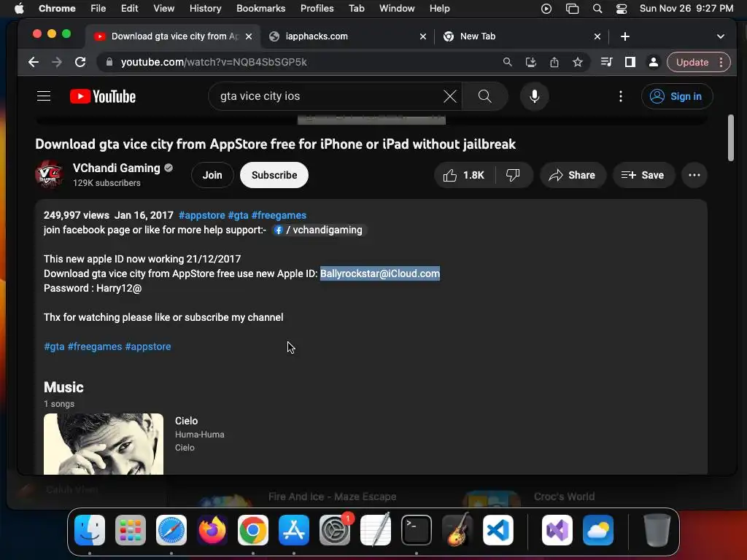Click the share page icon in address bar
This screenshot has height=560, width=747.
click(554, 62)
